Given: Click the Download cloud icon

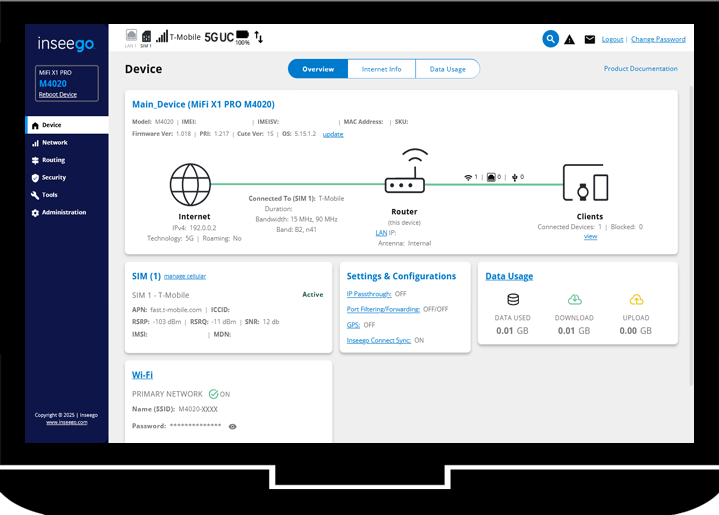Looking at the screenshot, I should coord(575,299).
